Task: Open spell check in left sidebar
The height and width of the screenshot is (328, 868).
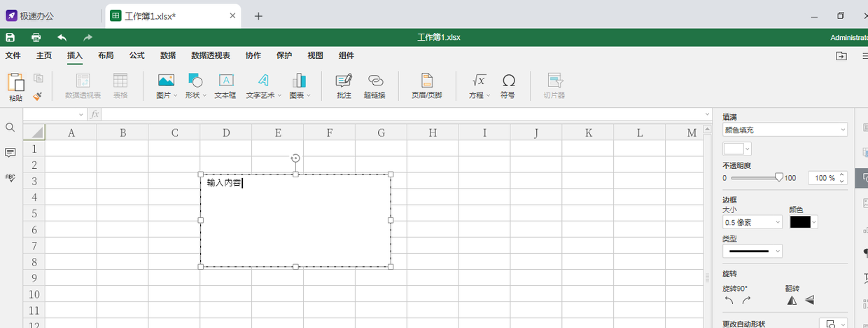Action: 10,178
